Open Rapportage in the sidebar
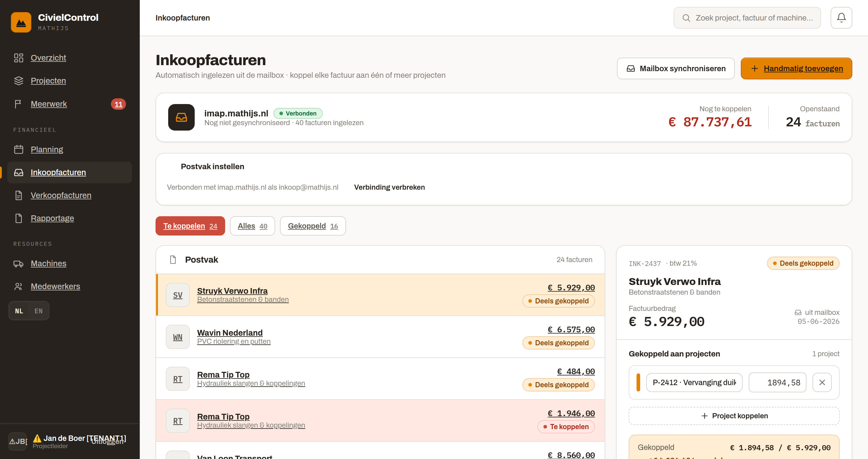The height and width of the screenshot is (459, 868). [x=69, y=218]
